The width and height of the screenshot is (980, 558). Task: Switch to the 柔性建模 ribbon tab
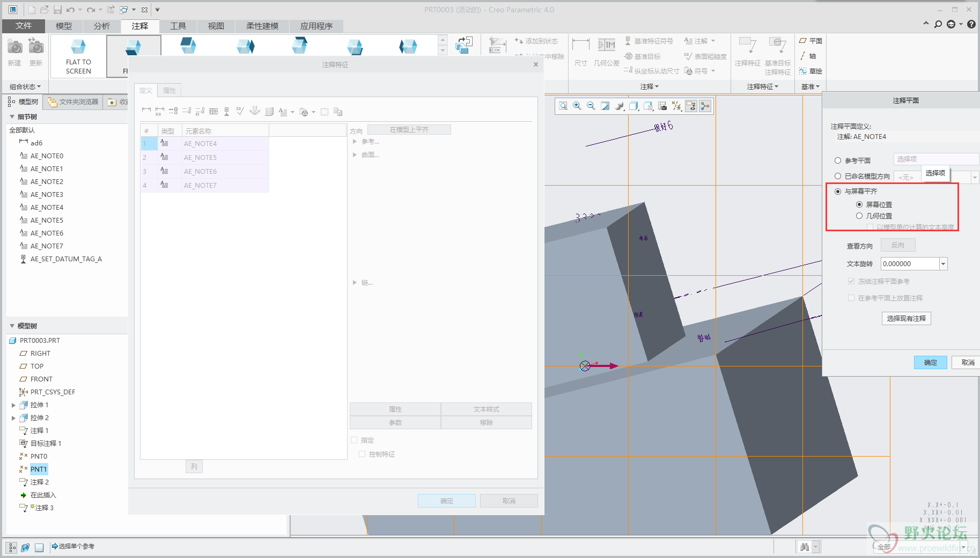pos(262,26)
